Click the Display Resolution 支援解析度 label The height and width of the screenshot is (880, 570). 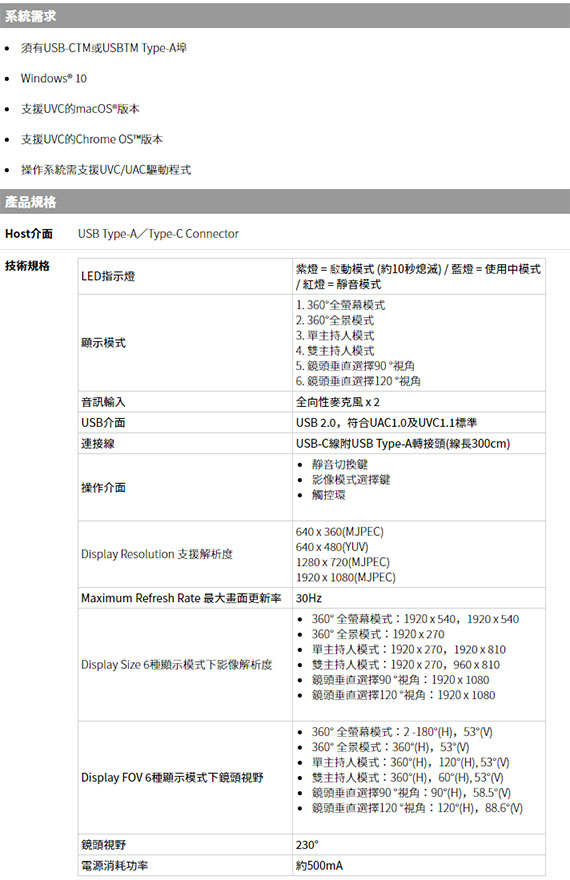pyautogui.click(x=157, y=554)
